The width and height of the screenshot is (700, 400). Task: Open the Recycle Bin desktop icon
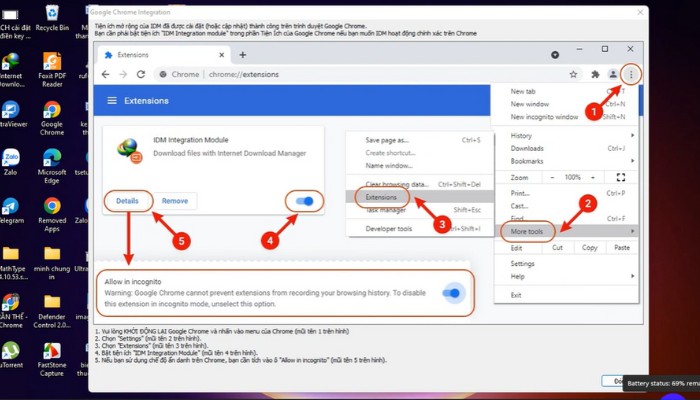[52, 18]
